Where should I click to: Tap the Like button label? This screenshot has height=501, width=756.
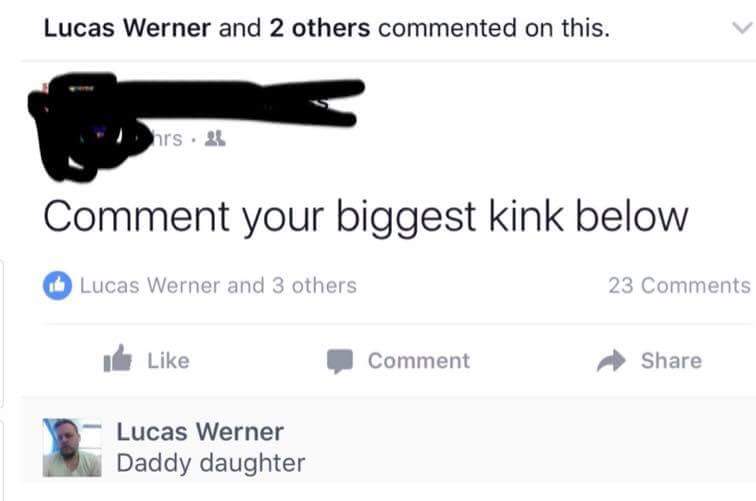[169, 361]
